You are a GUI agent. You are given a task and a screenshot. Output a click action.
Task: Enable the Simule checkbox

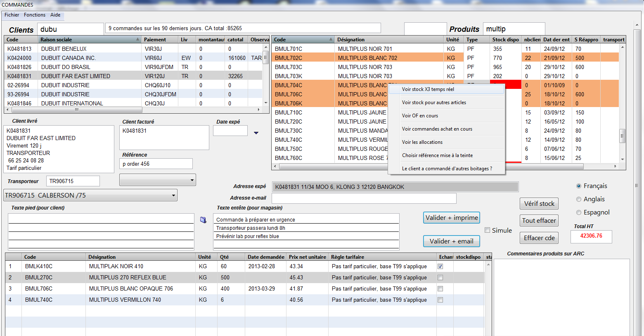[x=487, y=230]
